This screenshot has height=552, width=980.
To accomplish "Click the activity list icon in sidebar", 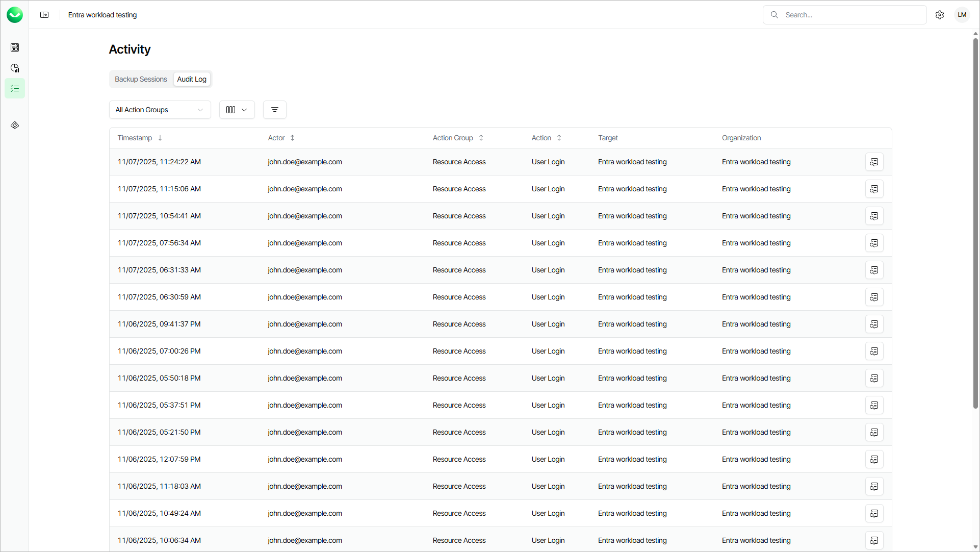I will click(15, 89).
